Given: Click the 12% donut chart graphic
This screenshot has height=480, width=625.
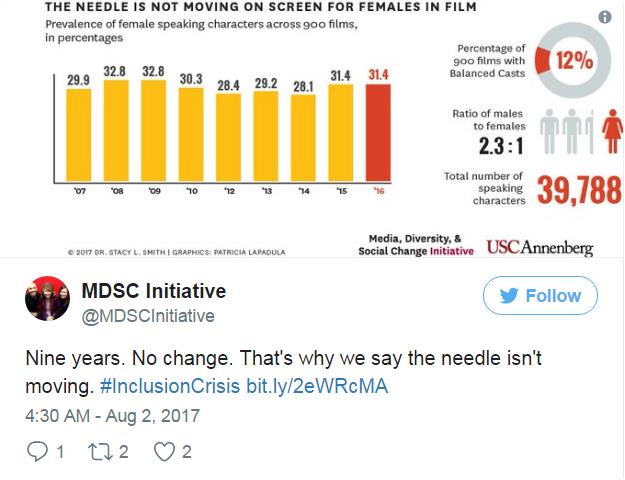Looking at the screenshot, I should pyautogui.click(x=573, y=59).
